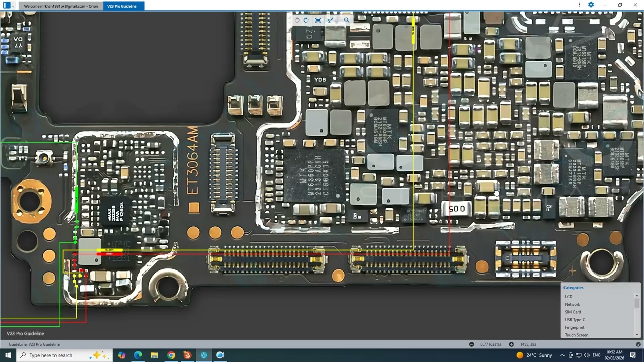Select the SIM Card category
The image size is (644, 362).
pos(573,312)
